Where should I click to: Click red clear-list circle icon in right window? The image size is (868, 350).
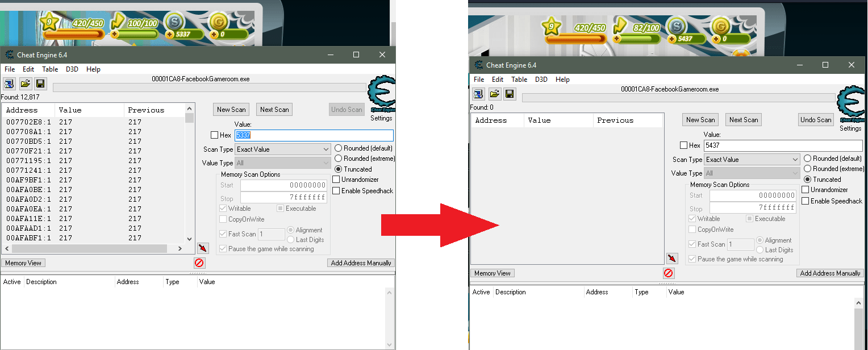click(x=668, y=273)
